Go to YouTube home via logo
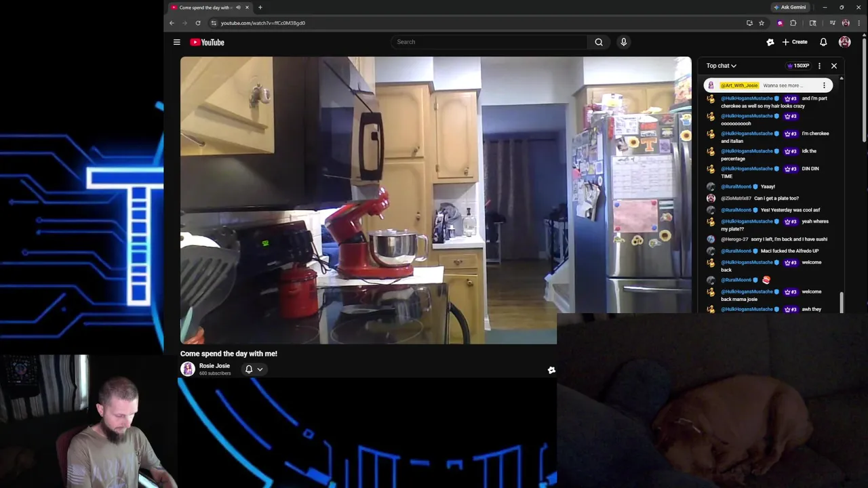Screen dimensions: 868x488 tap(207, 42)
